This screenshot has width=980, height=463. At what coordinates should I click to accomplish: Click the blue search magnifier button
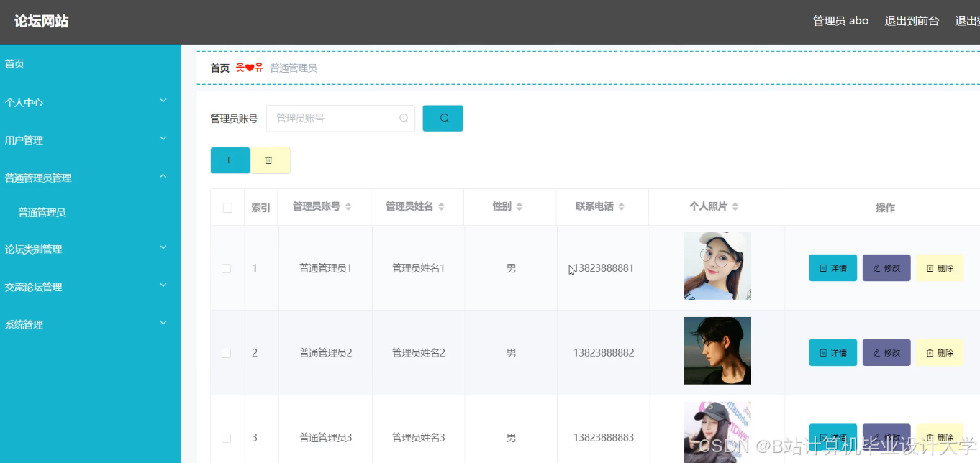click(x=443, y=118)
